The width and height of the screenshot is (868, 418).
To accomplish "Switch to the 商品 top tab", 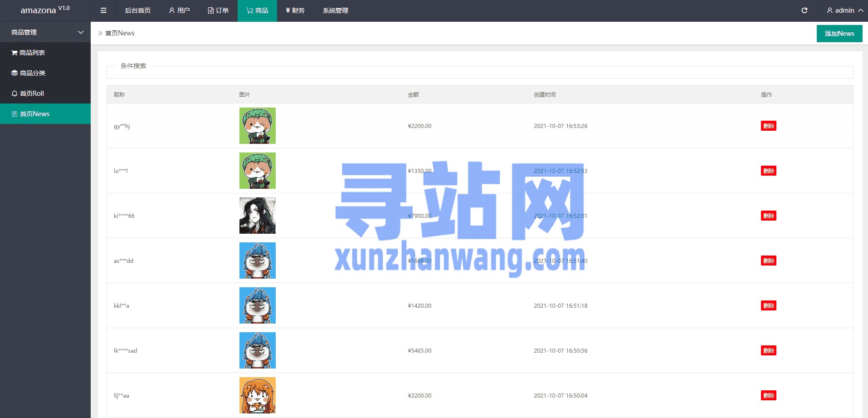I will point(257,10).
